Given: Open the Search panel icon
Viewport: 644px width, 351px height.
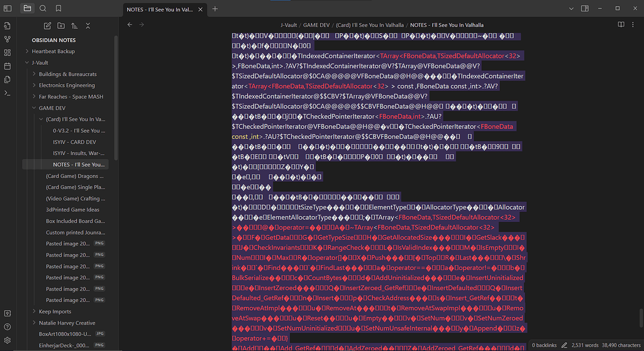Looking at the screenshot, I should point(43,9).
